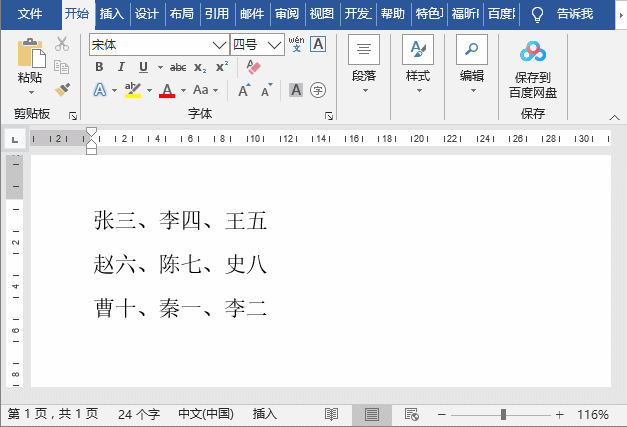The height and width of the screenshot is (427, 627).
Task: Select the Format Painter brush
Action: coord(62,90)
